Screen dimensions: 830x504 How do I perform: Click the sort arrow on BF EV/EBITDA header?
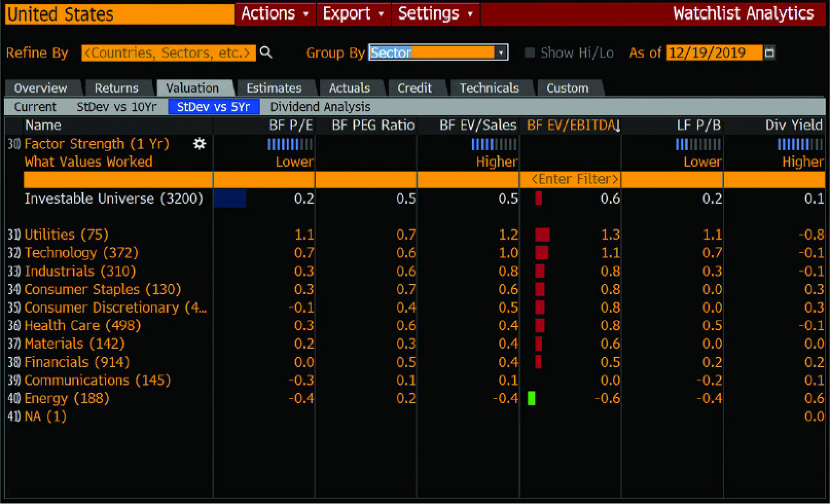click(x=618, y=124)
